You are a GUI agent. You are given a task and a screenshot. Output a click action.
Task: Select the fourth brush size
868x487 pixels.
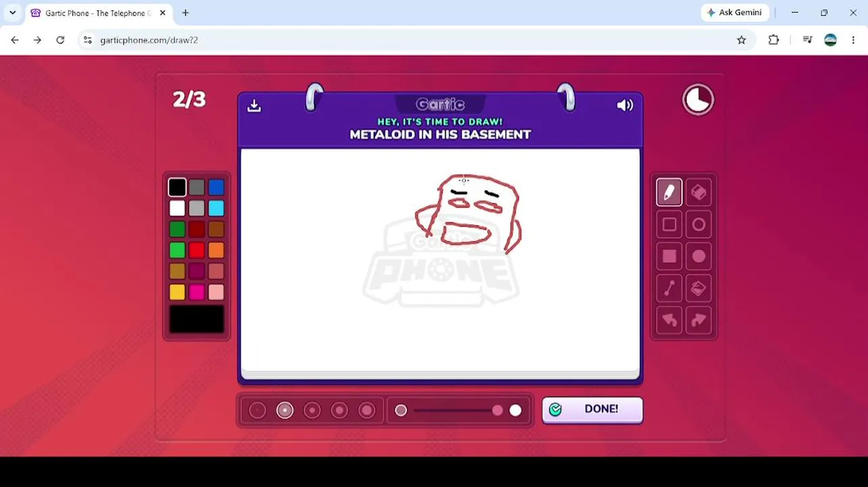pos(339,411)
